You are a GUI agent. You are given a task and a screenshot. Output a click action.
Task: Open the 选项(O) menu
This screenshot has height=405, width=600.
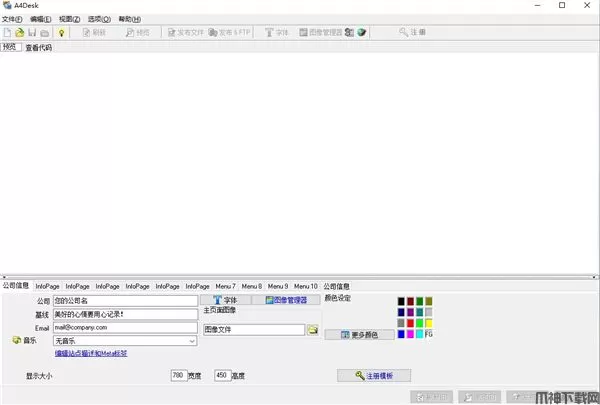point(99,19)
